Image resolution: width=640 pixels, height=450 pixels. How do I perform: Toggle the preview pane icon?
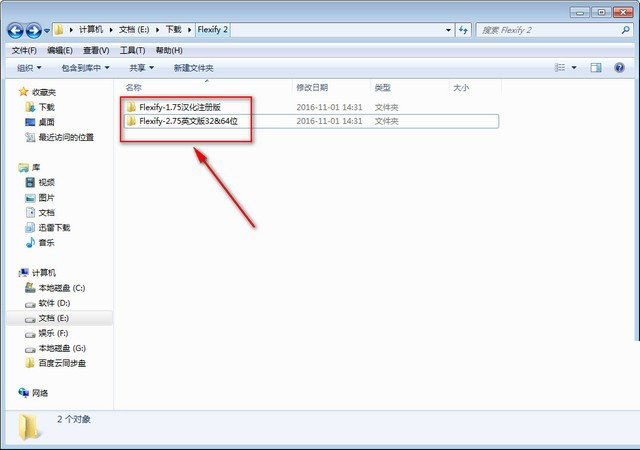[x=596, y=68]
